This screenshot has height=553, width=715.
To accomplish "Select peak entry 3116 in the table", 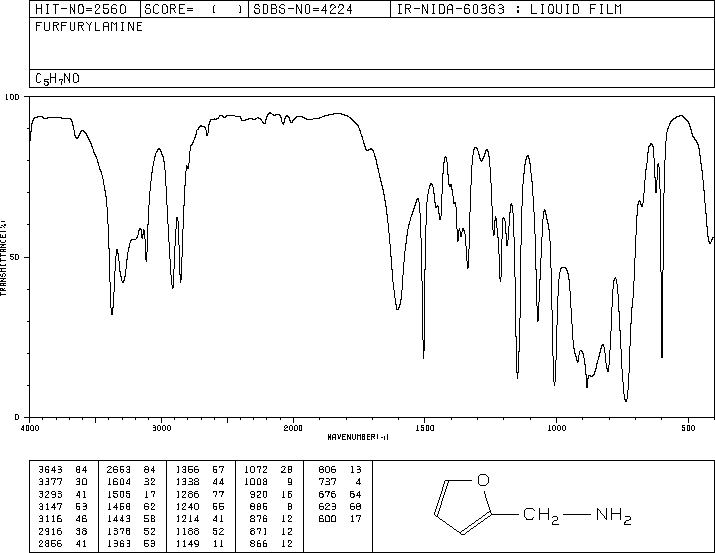I will point(50,519).
